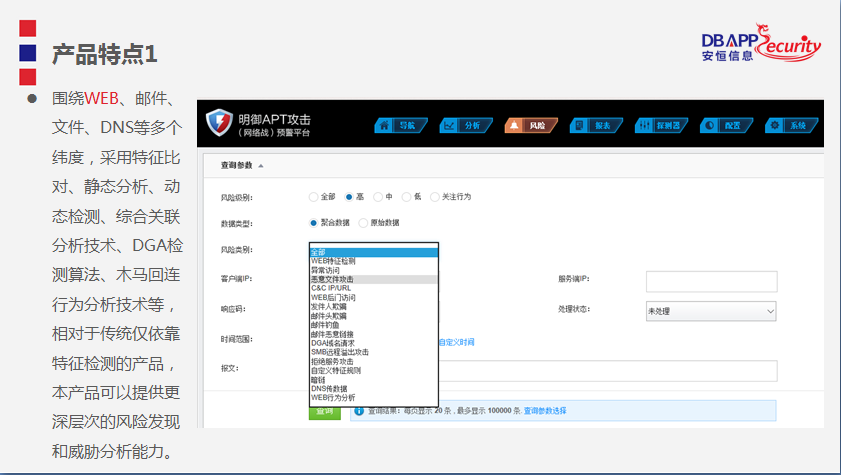This screenshot has width=841, height=475.
Task: Pick 发件人欺骗 in the dropdown list
Action: click(374, 307)
